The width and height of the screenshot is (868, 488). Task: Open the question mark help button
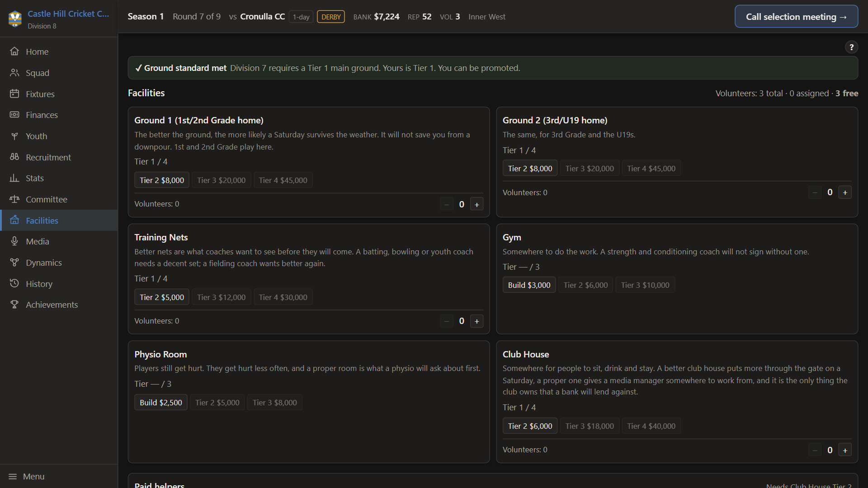851,47
